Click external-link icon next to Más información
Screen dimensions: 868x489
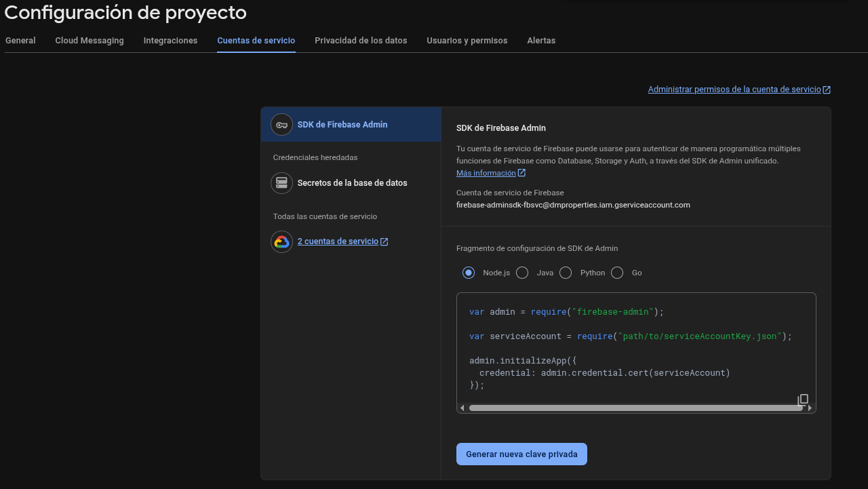coord(521,173)
